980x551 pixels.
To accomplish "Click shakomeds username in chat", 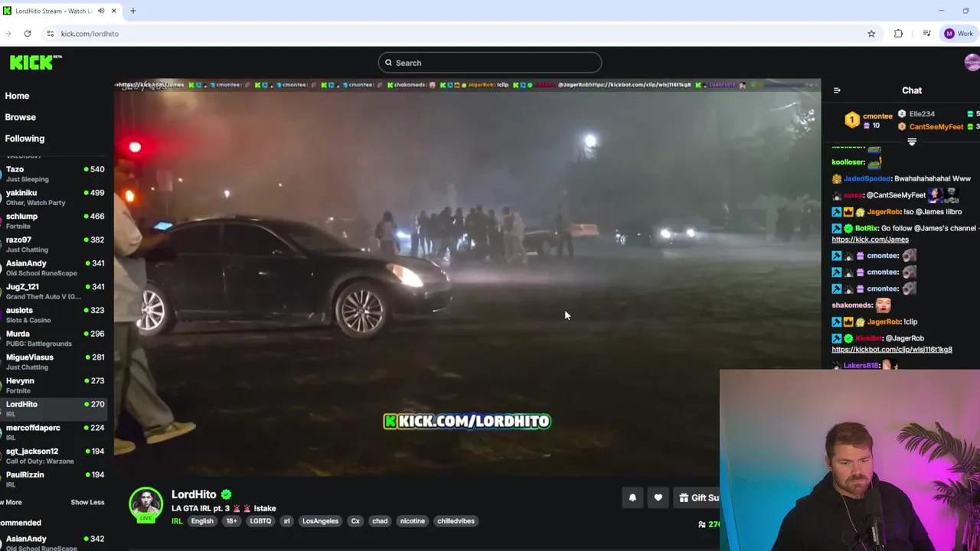I will (x=852, y=305).
